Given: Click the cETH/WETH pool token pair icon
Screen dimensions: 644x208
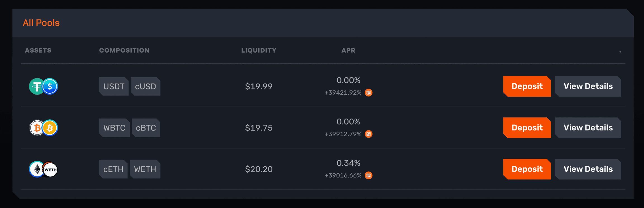Looking at the screenshot, I should coord(43,169).
